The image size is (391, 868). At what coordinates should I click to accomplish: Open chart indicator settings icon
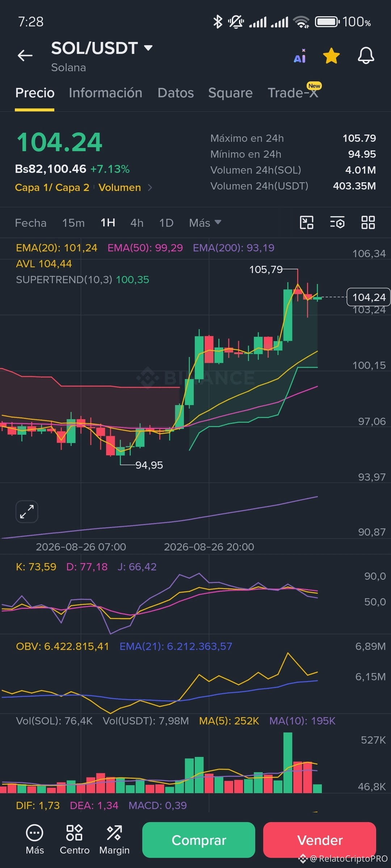pyautogui.click(x=337, y=222)
